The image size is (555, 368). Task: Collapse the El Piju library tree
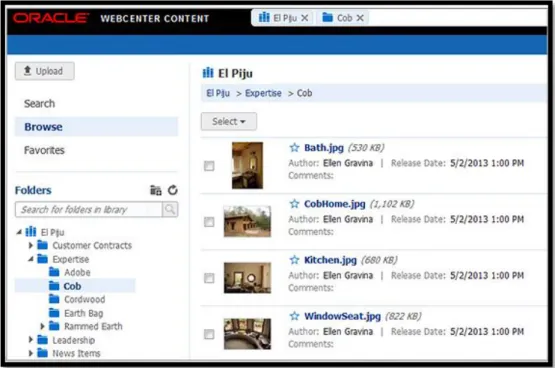19,232
